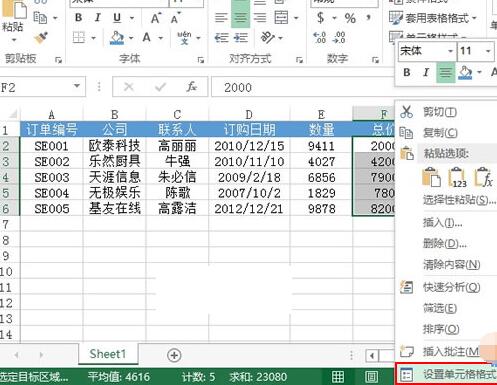
Task: Apply font color with ribbon A icon
Action: (x=146, y=38)
